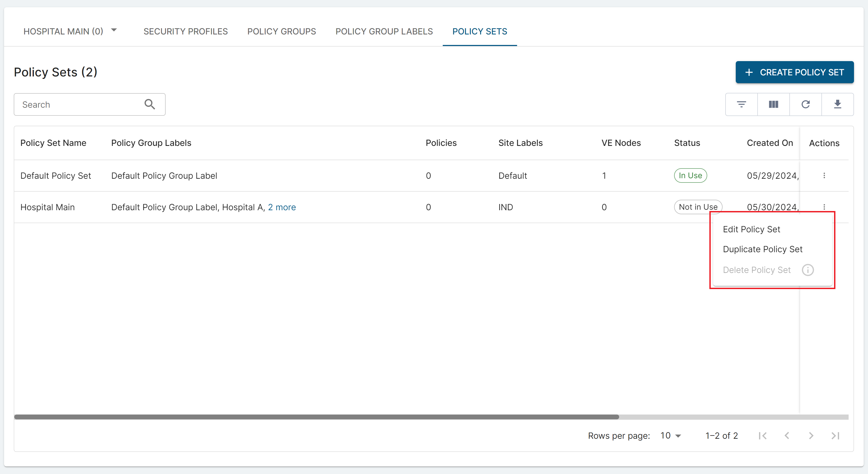The image size is (868, 474).
Task: Expand the Hospital Main (0) dropdown
Action: coord(114,30)
